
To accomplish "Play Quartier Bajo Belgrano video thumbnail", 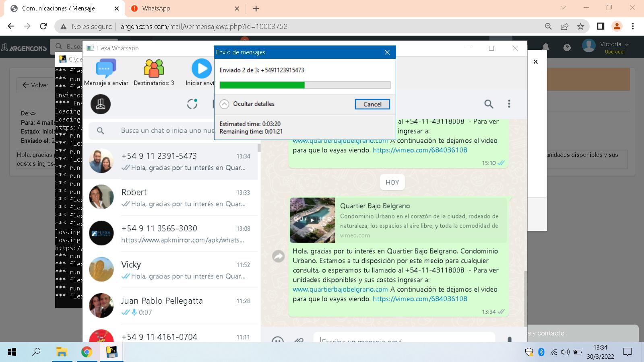I will click(312, 220).
